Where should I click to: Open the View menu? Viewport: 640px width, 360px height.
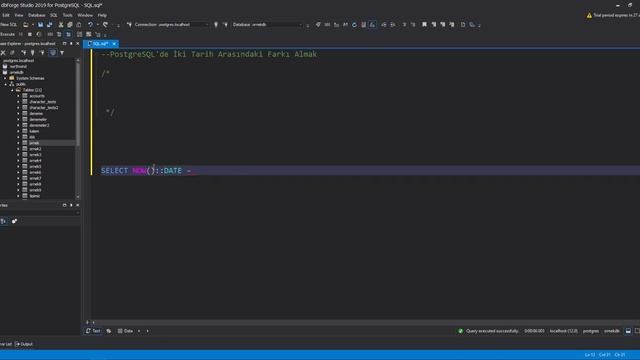pos(19,15)
